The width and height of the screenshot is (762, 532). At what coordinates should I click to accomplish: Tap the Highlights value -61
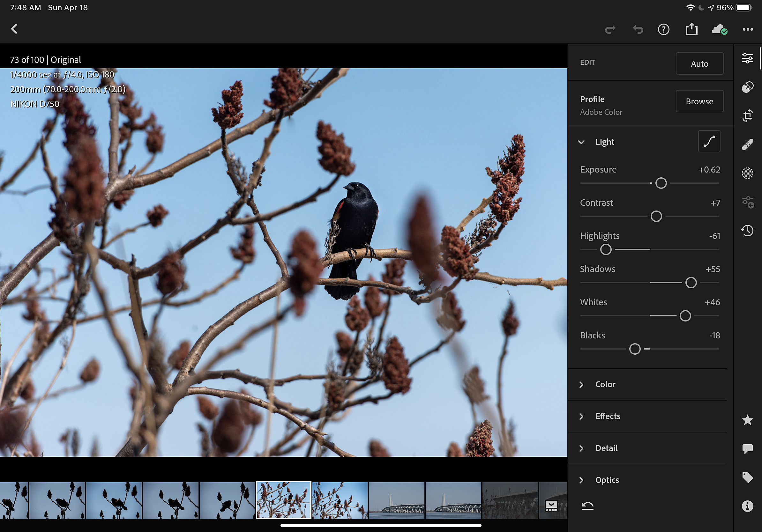714,236
